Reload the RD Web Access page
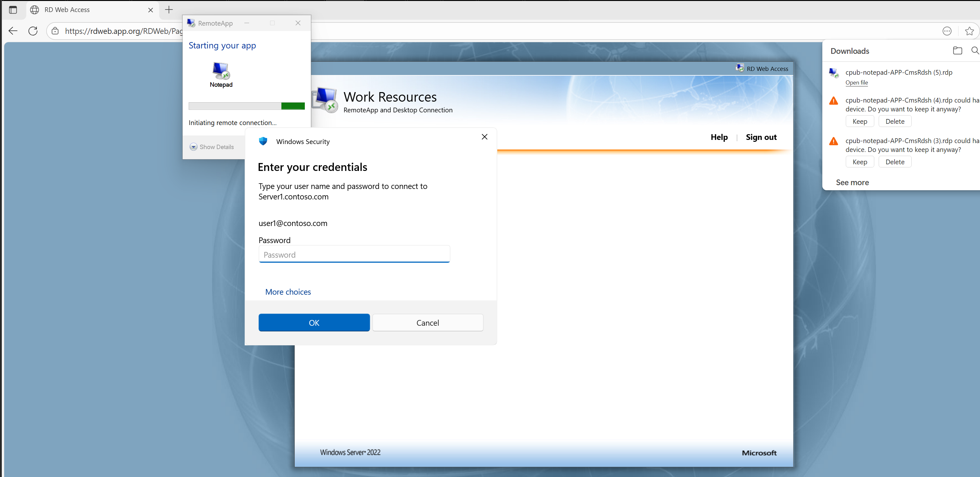The height and width of the screenshot is (477, 980). (33, 31)
